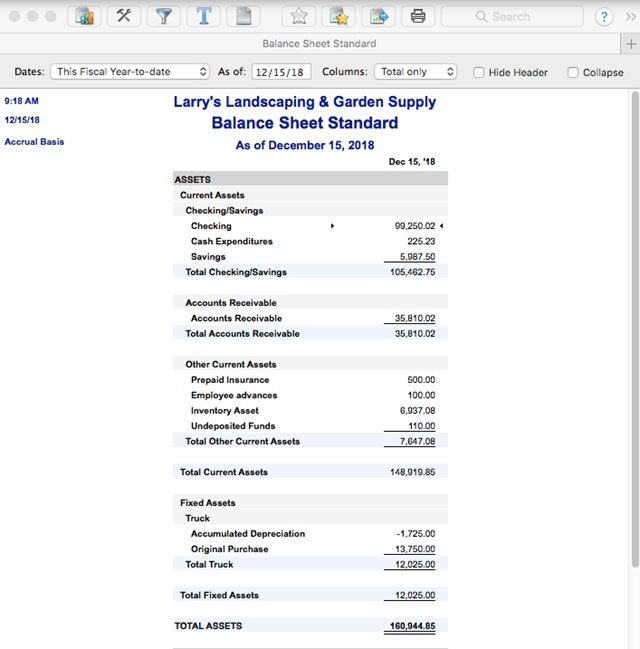
Task: Open the Dates range dropdown
Action: click(130, 72)
